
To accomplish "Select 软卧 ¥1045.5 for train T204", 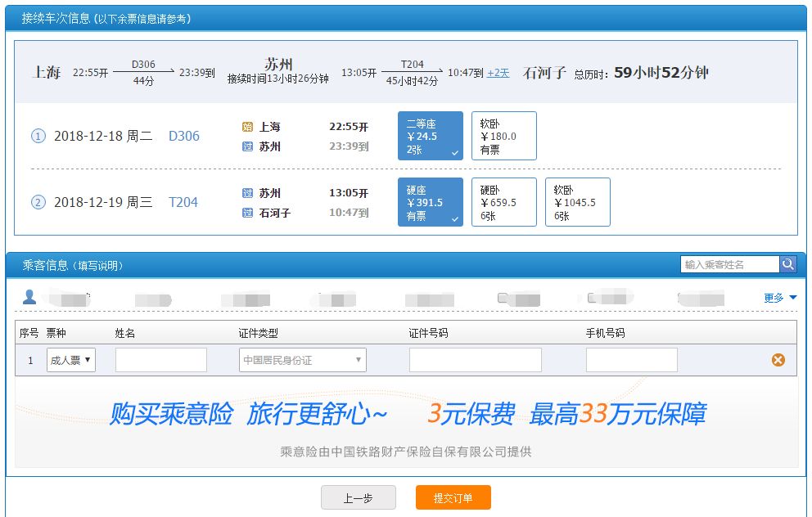I will point(577,201).
